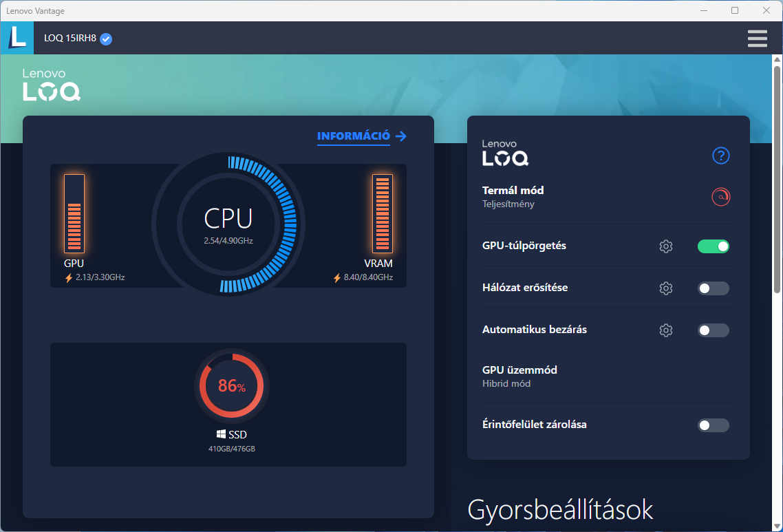Viewport: 783px width, 532px height.
Task: Toggle Érintőfelület zárolása switch
Action: click(713, 425)
